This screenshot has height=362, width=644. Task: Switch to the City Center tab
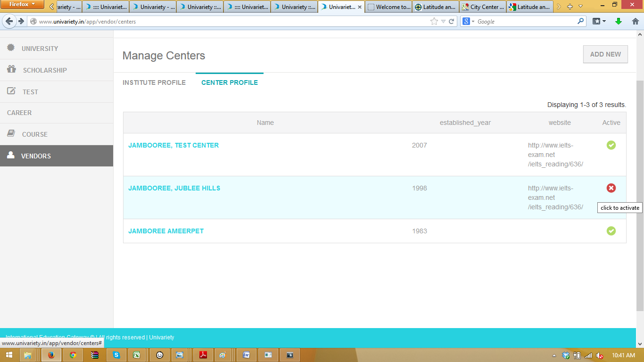(x=483, y=7)
